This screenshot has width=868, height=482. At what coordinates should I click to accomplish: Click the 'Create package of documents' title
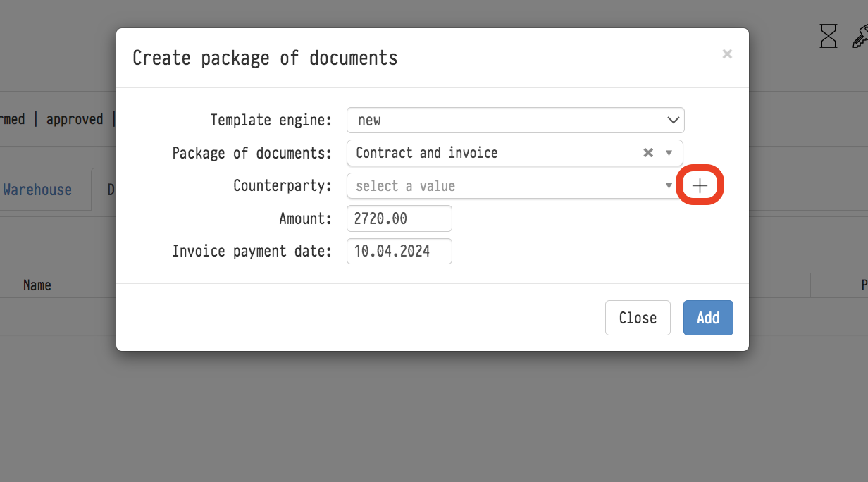pos(265,58)
